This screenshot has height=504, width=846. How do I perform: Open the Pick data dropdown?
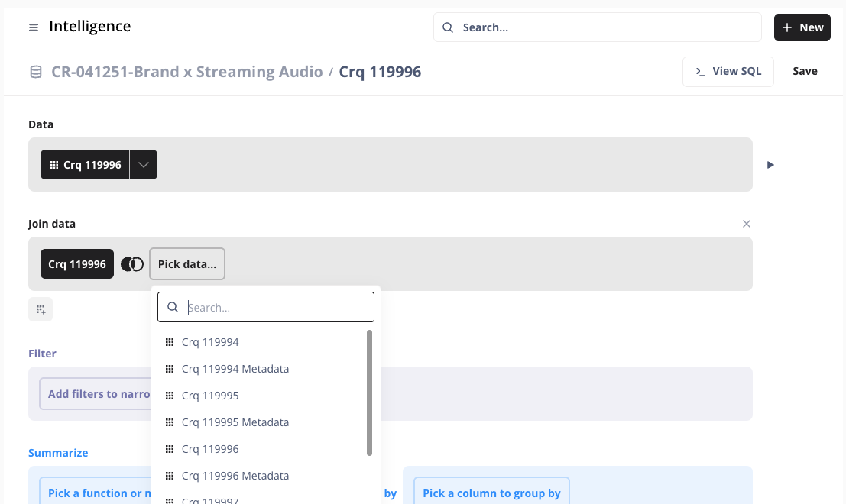click(x=187, y=264)
